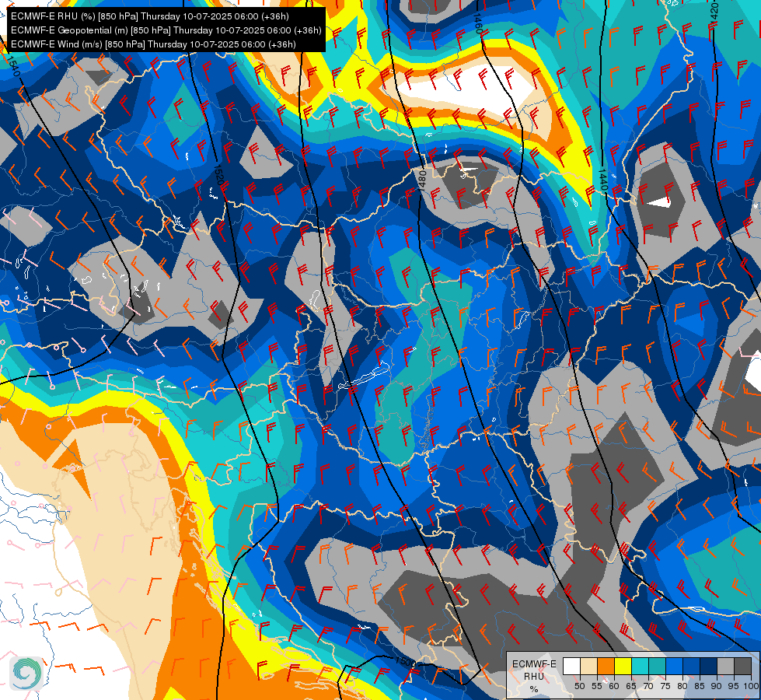Click the legend value "50"
This screenshot has width=761, height=700.
click(579, 686)
